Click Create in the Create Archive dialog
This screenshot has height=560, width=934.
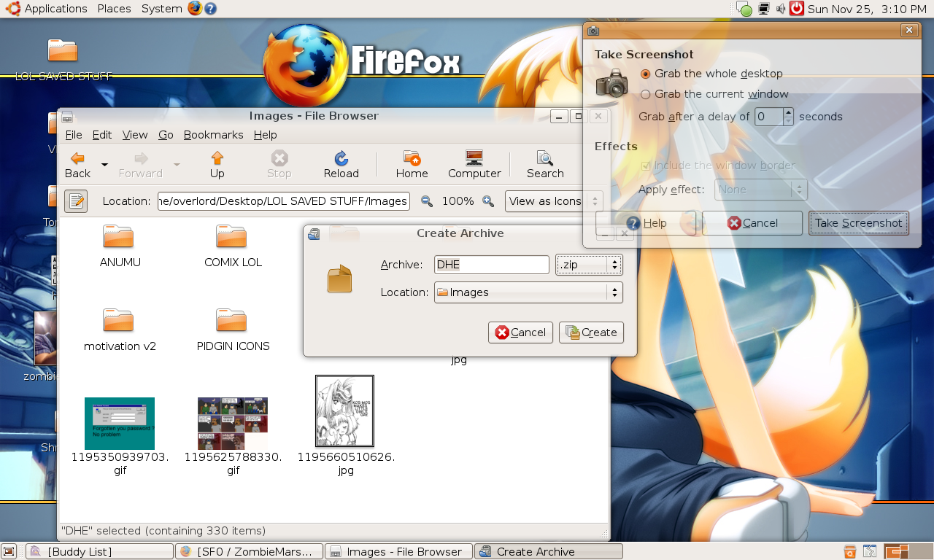tap(591, 332)
